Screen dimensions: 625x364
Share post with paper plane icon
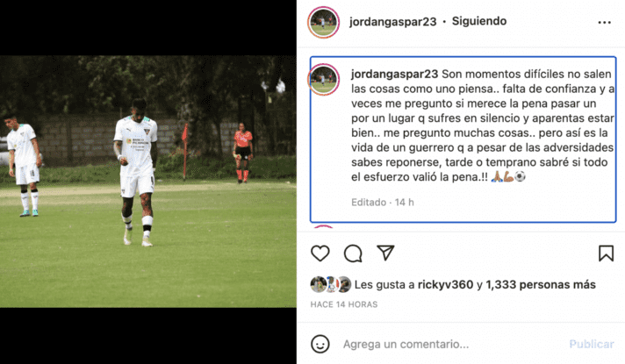pyautogui.click(x=385, y=253)
